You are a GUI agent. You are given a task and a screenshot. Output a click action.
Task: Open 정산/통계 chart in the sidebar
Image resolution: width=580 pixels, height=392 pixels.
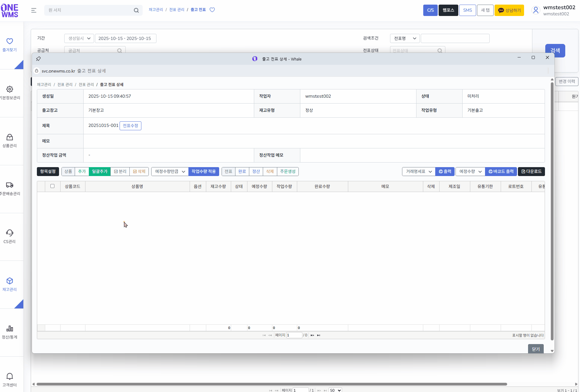click(x=10, y=332)
